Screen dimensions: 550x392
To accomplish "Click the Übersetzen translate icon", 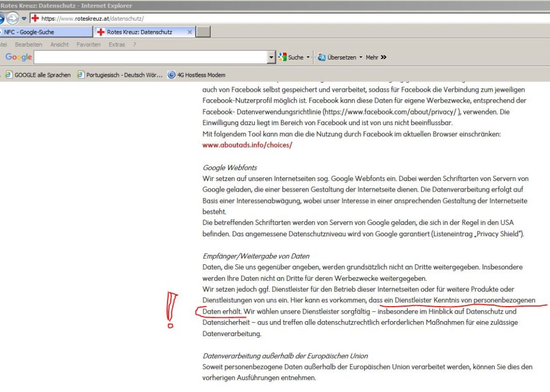I will coord(322,57).
